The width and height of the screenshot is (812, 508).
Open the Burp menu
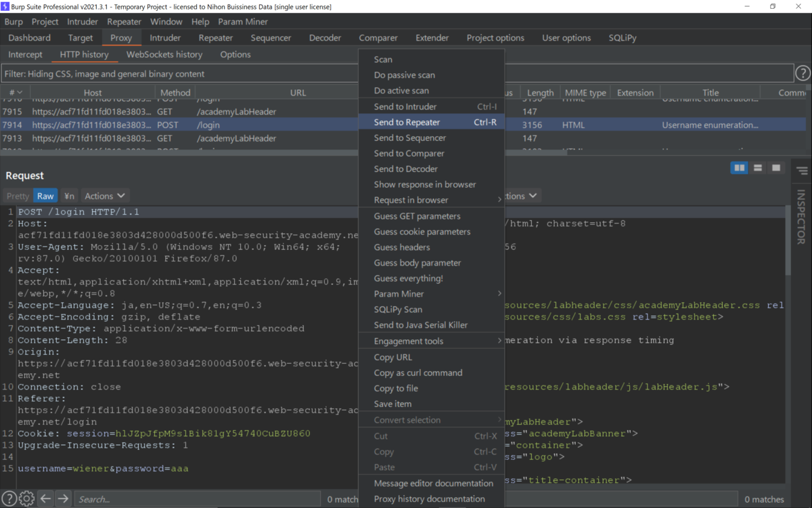click(14, 22)
